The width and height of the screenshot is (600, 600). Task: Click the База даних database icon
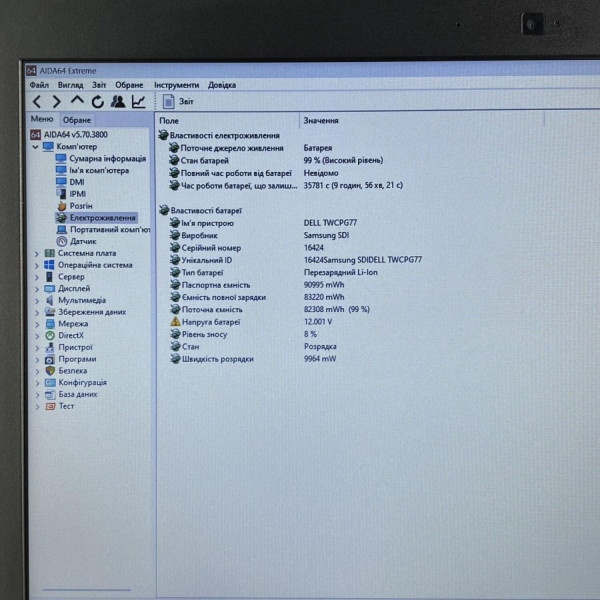tap(50, 394)
